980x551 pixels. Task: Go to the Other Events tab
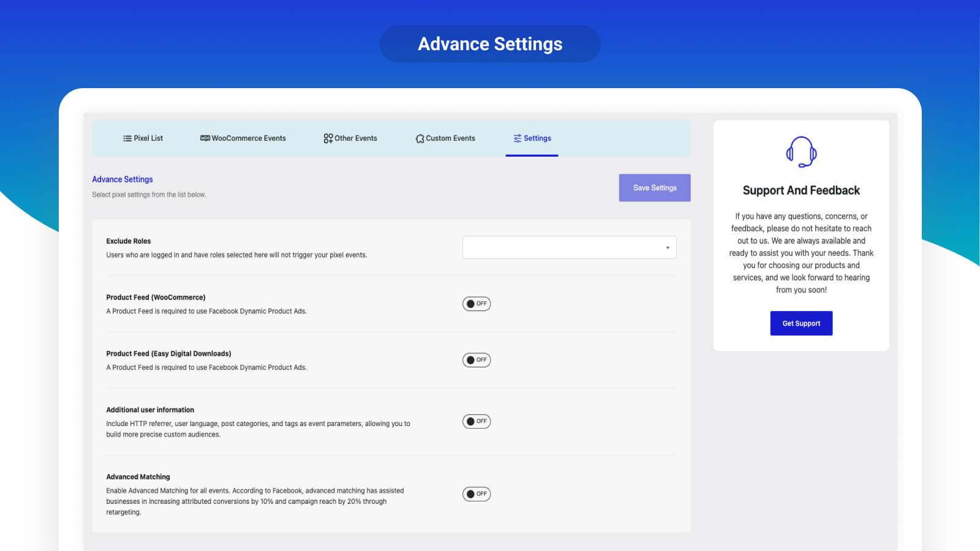click(x=350, y=138)
